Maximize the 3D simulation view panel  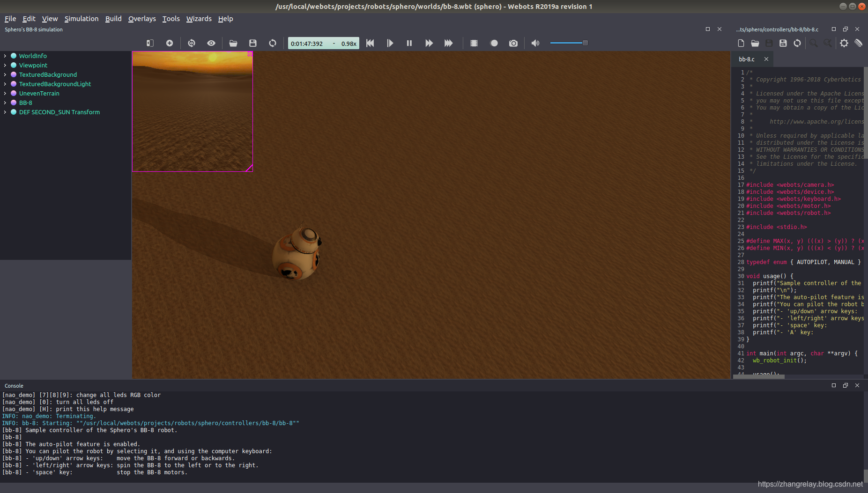tap(708, 29)
